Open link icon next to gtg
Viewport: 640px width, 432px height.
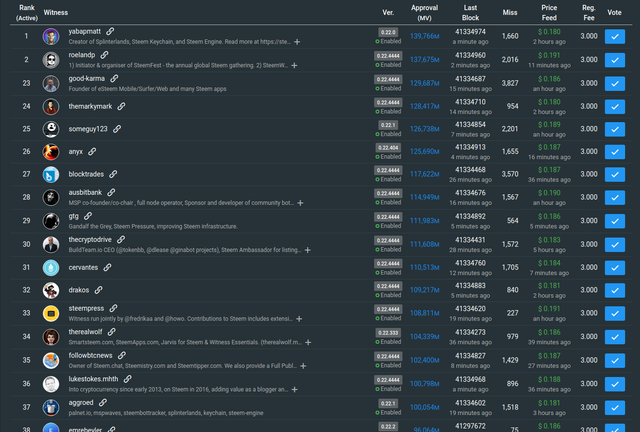[x=88, y=216]
